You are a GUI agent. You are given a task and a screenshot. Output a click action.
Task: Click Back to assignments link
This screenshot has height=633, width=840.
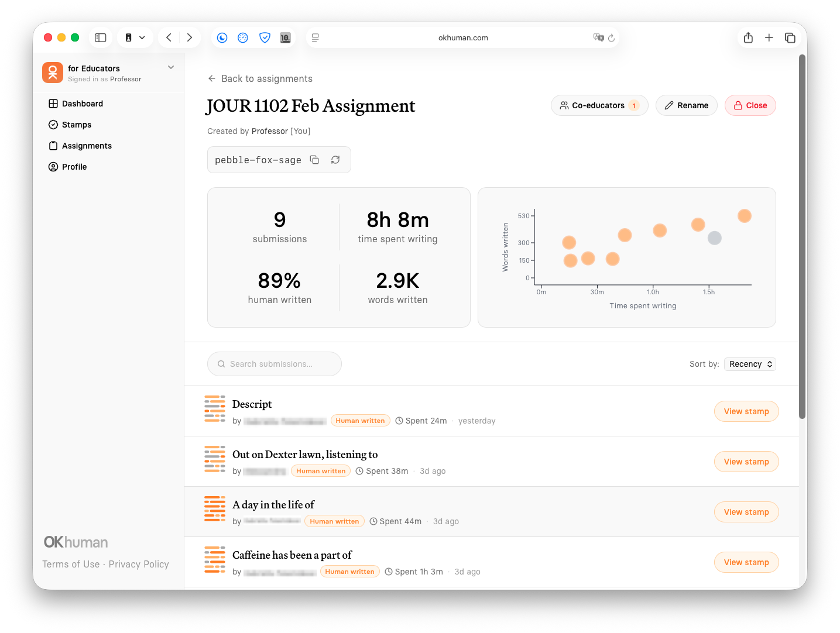click(260, 78)
